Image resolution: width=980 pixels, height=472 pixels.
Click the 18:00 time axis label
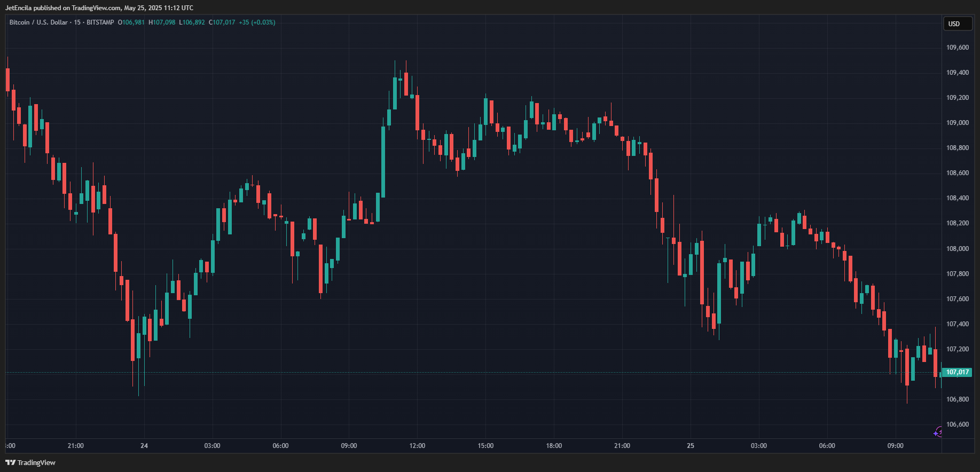point(554,446)
